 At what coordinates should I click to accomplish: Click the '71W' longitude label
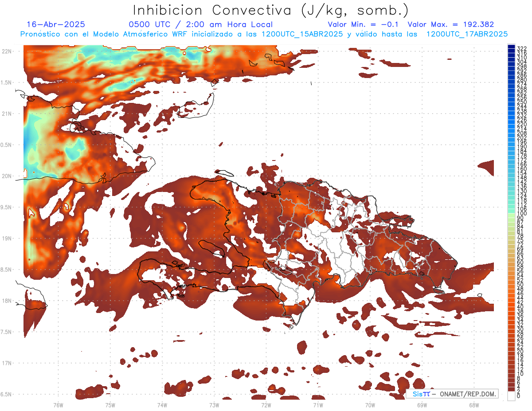[318, 405]
